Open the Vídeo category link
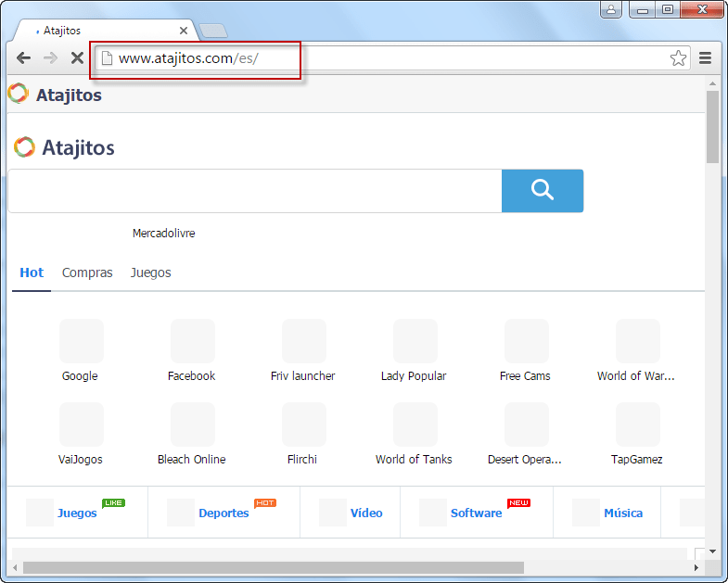728x583 pixels. (x=366, y=513)
